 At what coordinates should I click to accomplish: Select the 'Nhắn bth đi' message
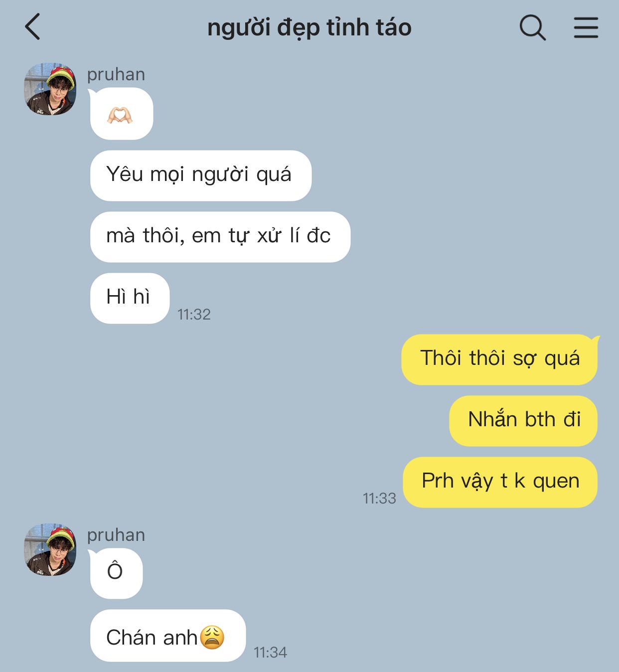(x=523, y=421)
